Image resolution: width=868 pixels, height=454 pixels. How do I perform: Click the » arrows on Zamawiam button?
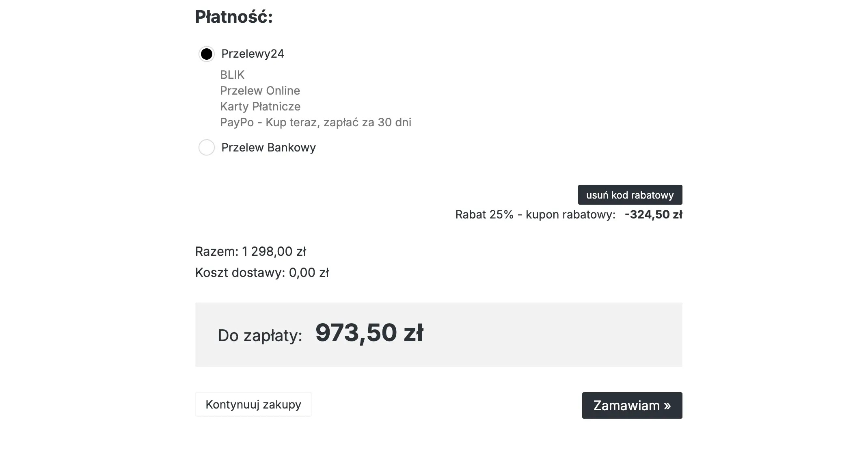click(667, 406)
